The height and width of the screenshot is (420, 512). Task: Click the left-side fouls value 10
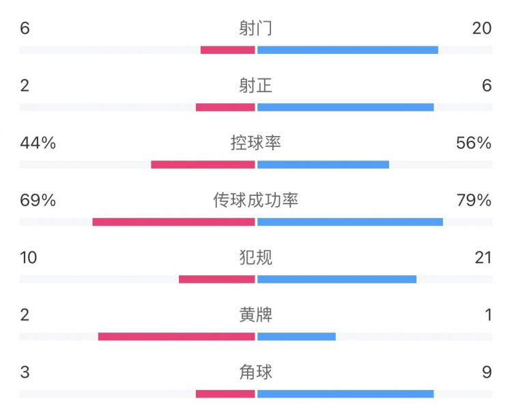click(x=29, y=257)
